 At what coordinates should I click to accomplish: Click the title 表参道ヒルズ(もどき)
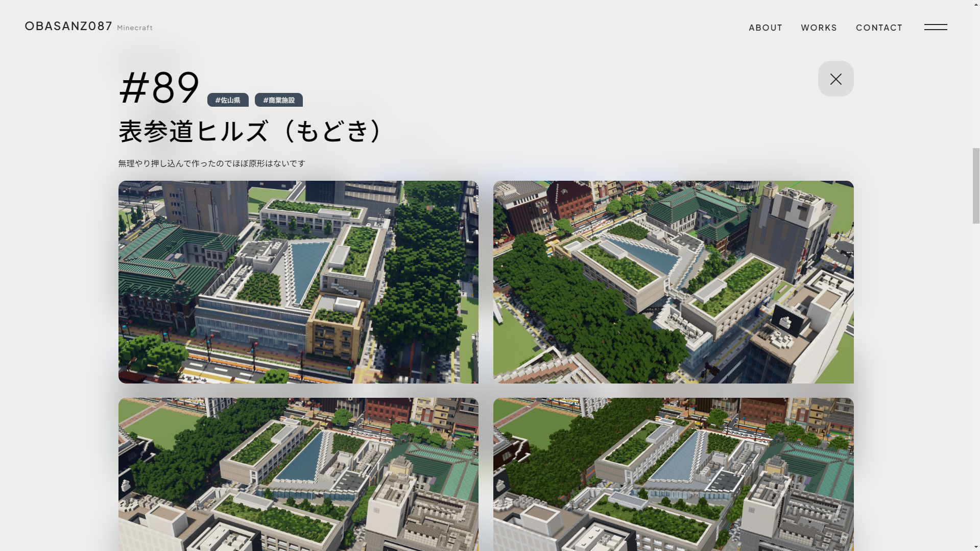(250, 131)
